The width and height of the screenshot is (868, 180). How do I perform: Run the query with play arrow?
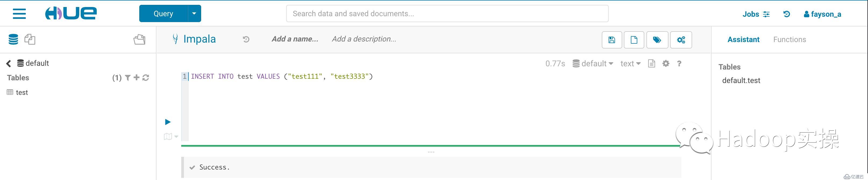168,122
